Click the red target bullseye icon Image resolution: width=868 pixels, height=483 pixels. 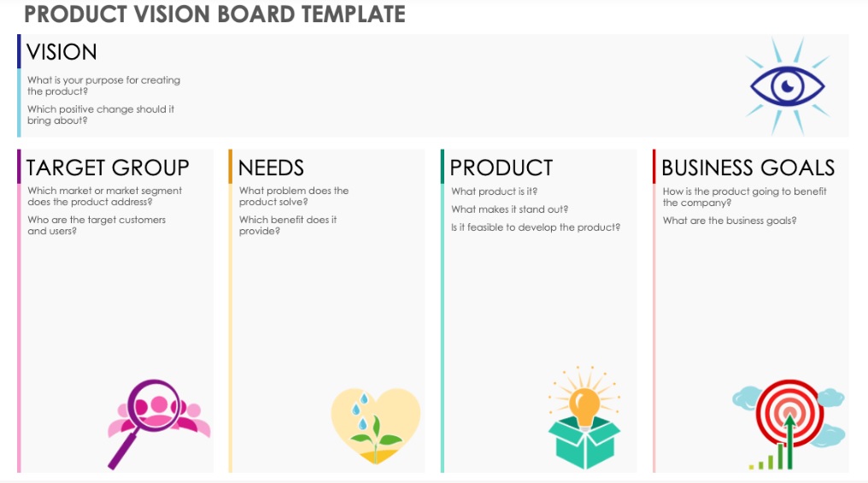(x=789, y=413)
